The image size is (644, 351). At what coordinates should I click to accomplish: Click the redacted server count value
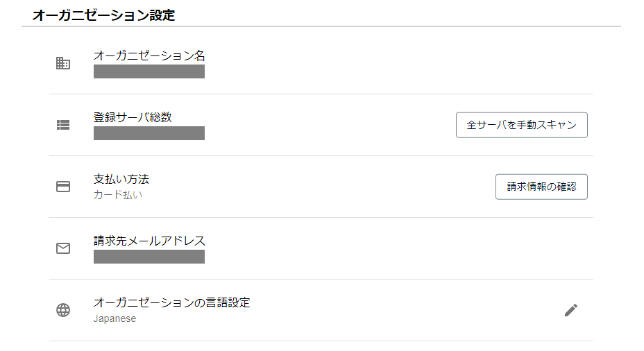point(149,133)
